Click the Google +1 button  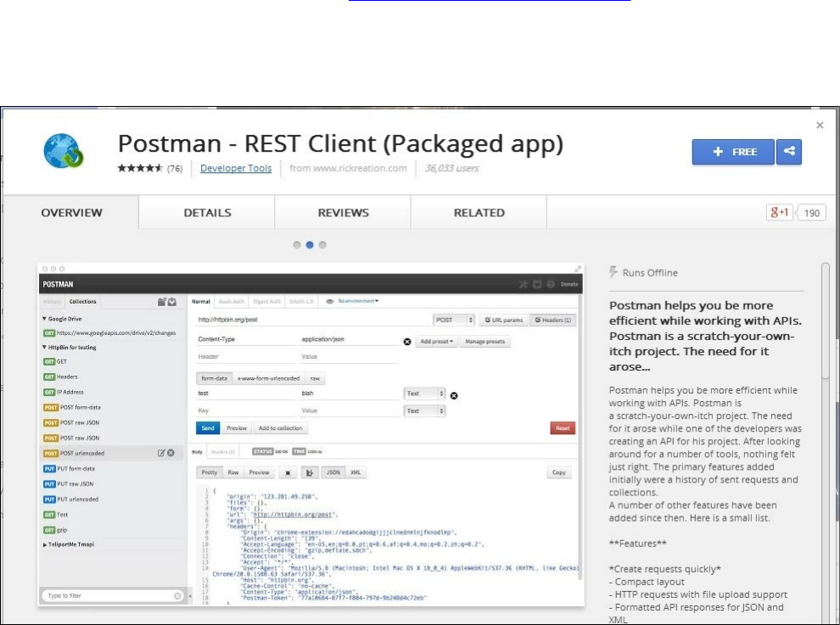tap(780, 213)
